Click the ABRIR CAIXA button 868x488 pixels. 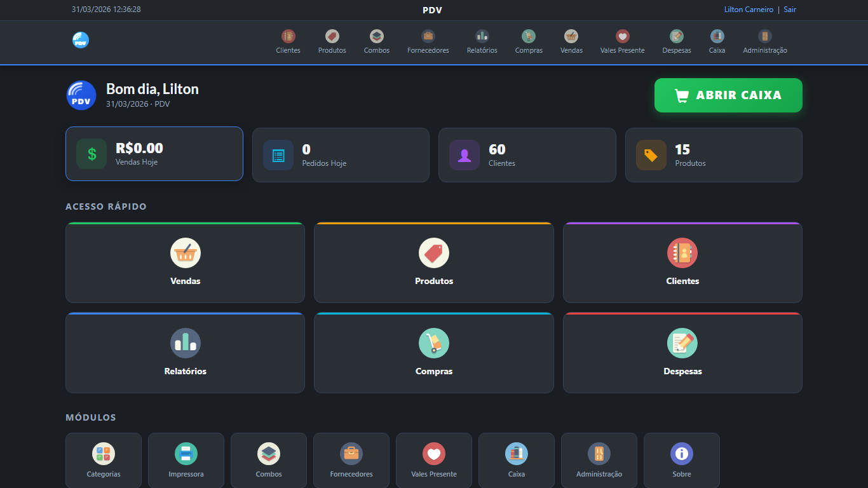coord(728,95)
